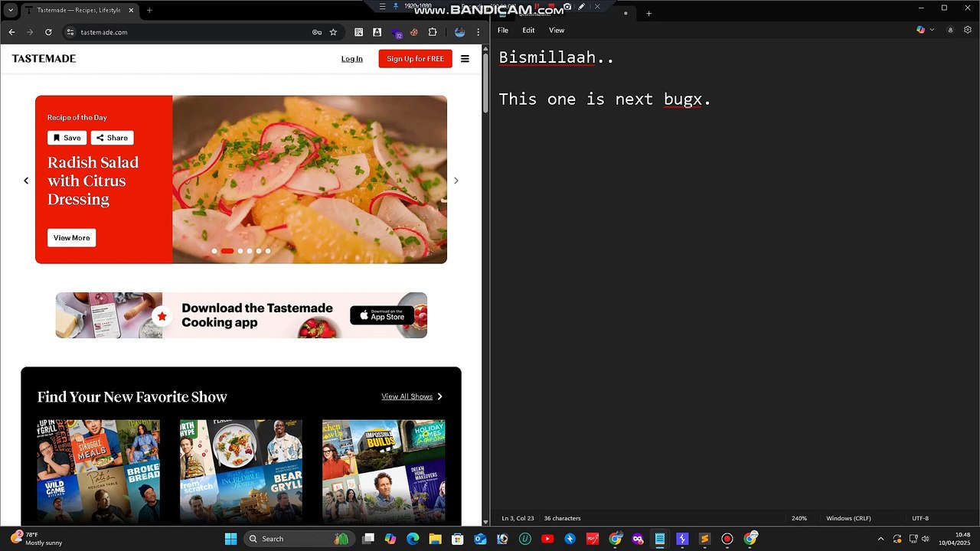The image size is (980, 551).
Task: Switch to the Tastemade — Recipes tab
Action: point(79,11)
